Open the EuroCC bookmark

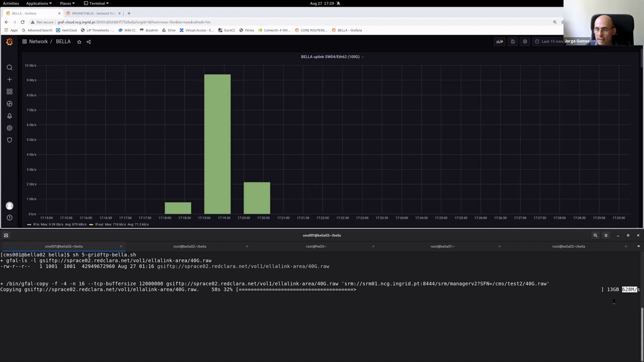click(226, 30)
